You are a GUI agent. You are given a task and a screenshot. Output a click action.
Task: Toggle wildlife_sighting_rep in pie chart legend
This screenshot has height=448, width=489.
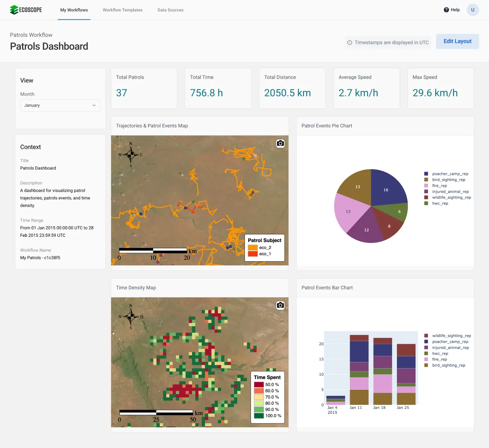447,197
